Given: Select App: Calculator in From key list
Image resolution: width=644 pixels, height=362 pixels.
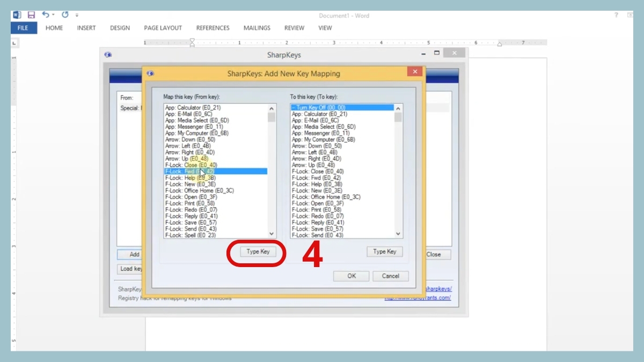Looking at the screenshot, I should (216, 108).
